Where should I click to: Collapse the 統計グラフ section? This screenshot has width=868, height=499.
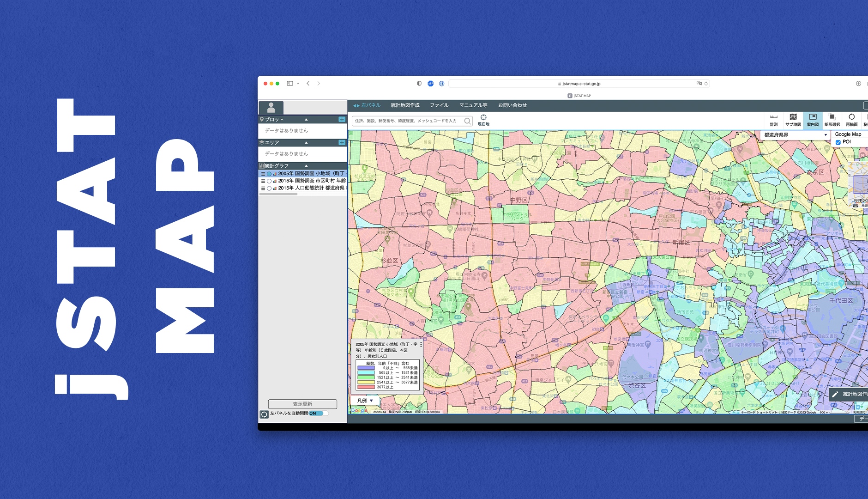pos(306,165)
